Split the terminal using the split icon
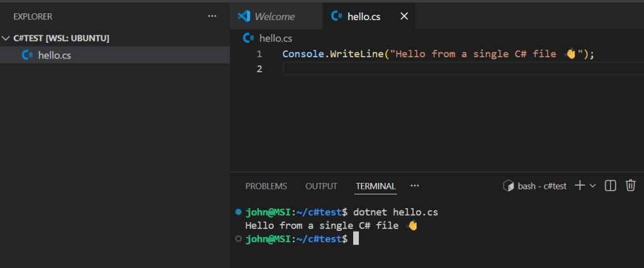The image size is (644, 268). coord(610,186)
